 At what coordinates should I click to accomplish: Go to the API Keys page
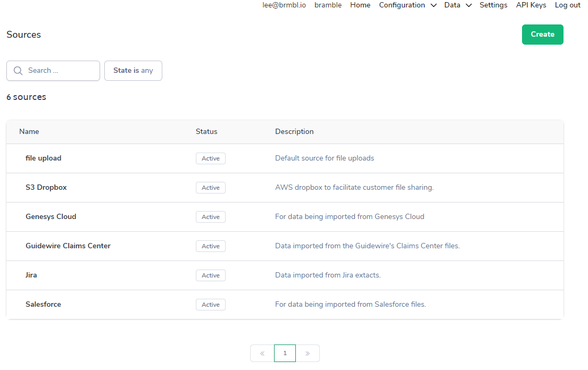pyautogui.click(x=531, y=5)
